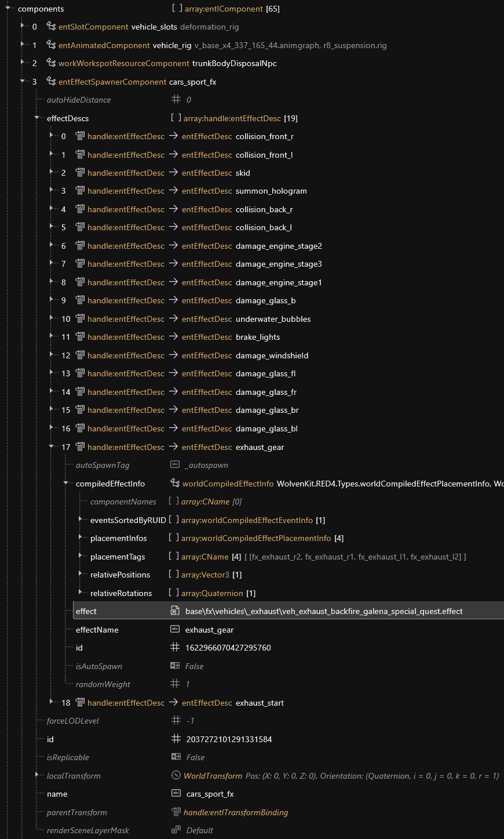Open the worldCompiledEffectInfo type link

228,484
